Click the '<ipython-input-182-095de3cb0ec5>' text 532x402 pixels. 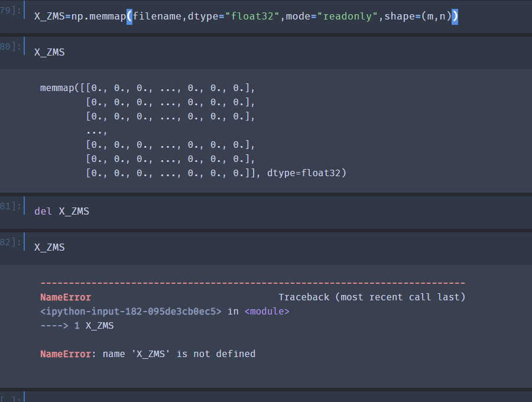click(x=131, y=312)
